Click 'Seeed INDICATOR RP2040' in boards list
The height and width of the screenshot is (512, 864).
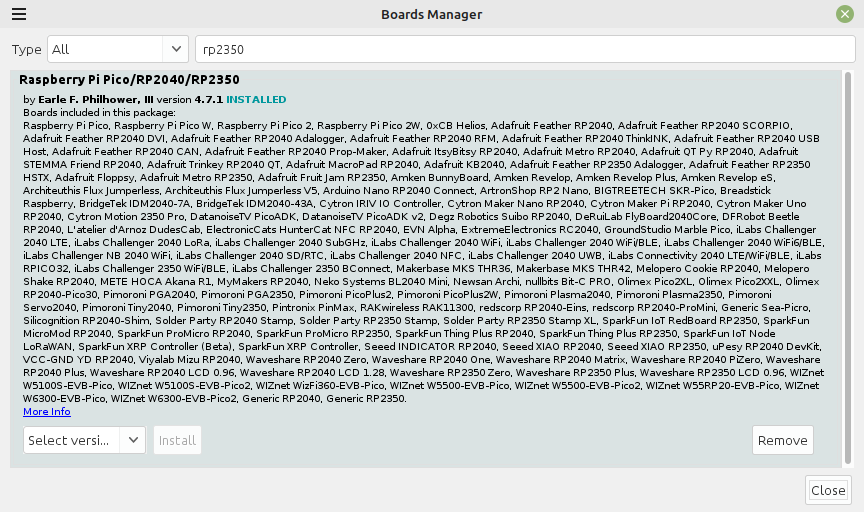click(x=430, y=347)
